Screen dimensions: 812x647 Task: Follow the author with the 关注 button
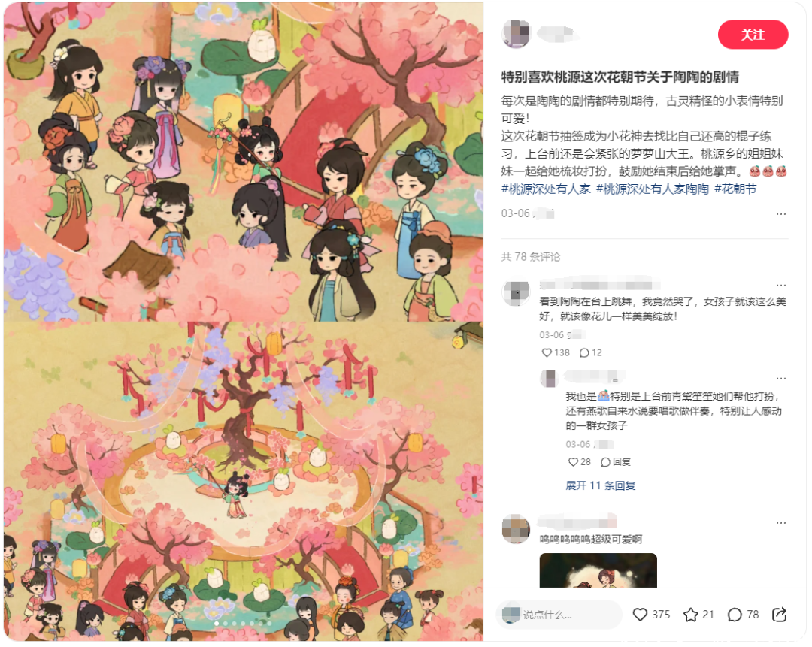click(753, 35)
